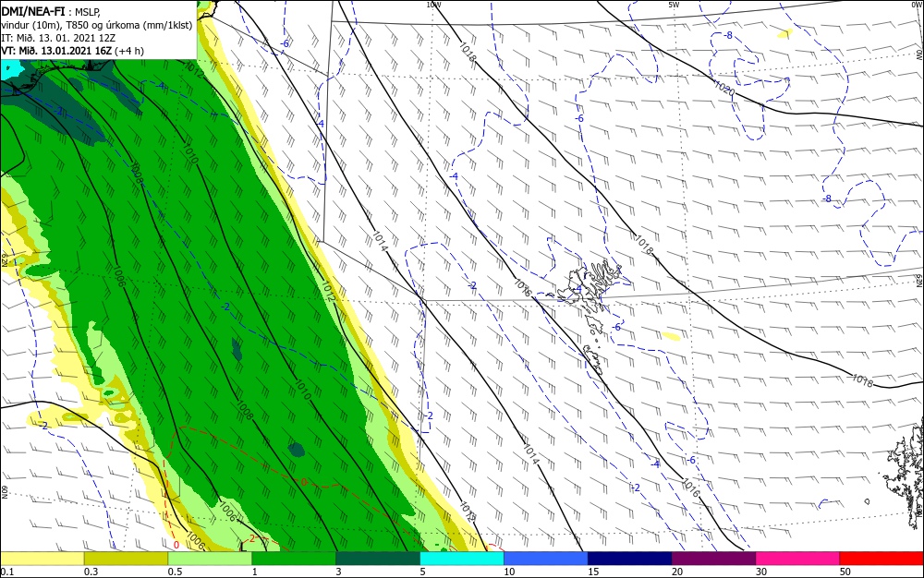Click the '10W' longitude label

click(x=433, y=5)
